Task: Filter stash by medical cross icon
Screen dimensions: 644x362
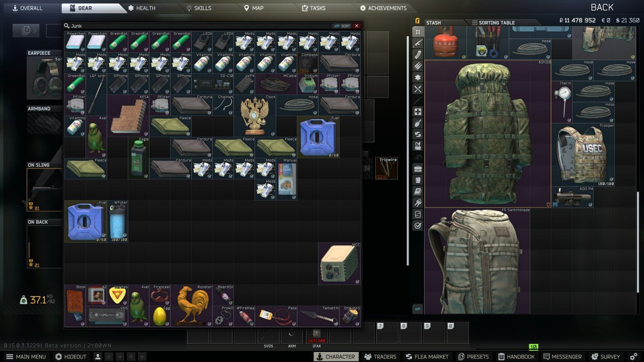Action: coord(418,112)
